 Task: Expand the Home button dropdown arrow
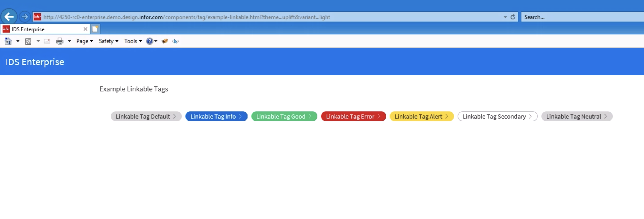(18, 41)
